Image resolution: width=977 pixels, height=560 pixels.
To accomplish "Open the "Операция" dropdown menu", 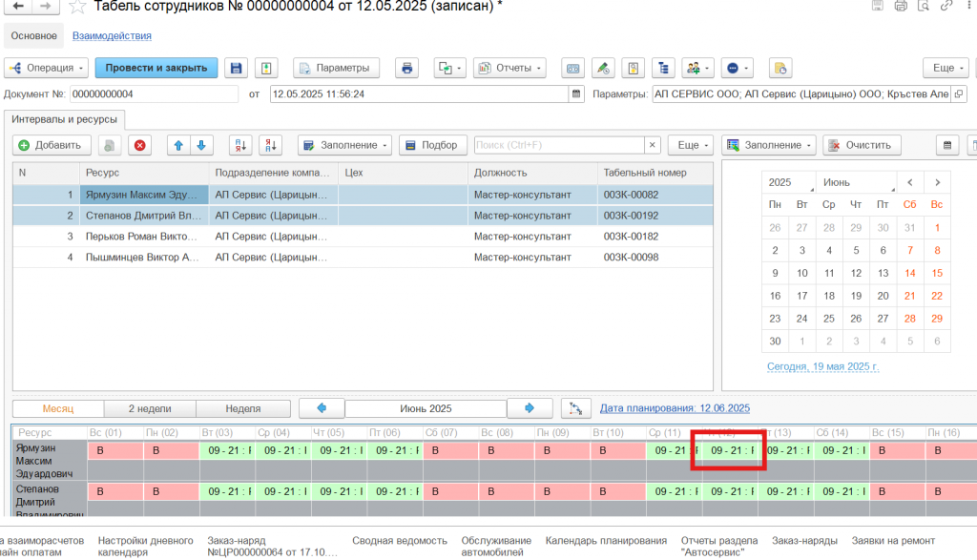I will pyautogui.click(x=47, y=69).
